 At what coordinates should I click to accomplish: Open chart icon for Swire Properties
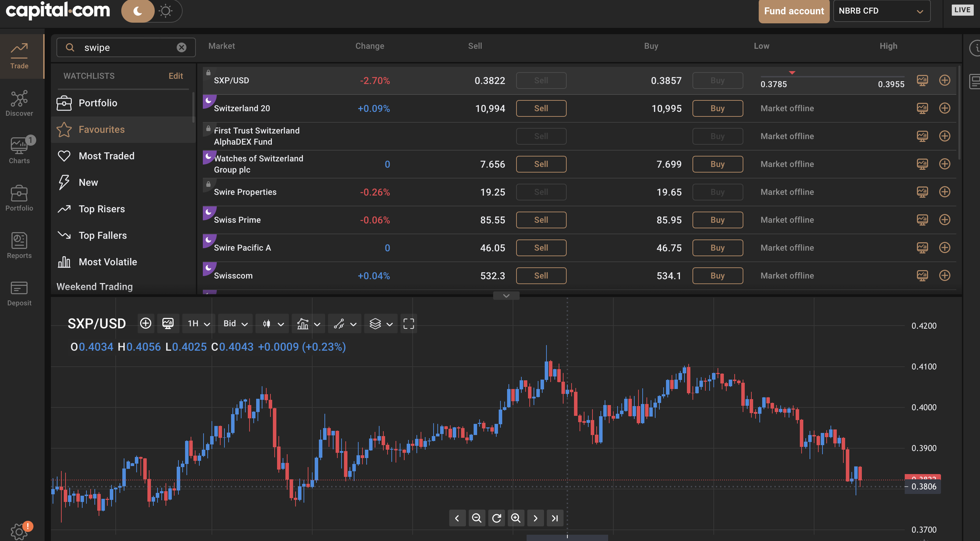(922, 192)
